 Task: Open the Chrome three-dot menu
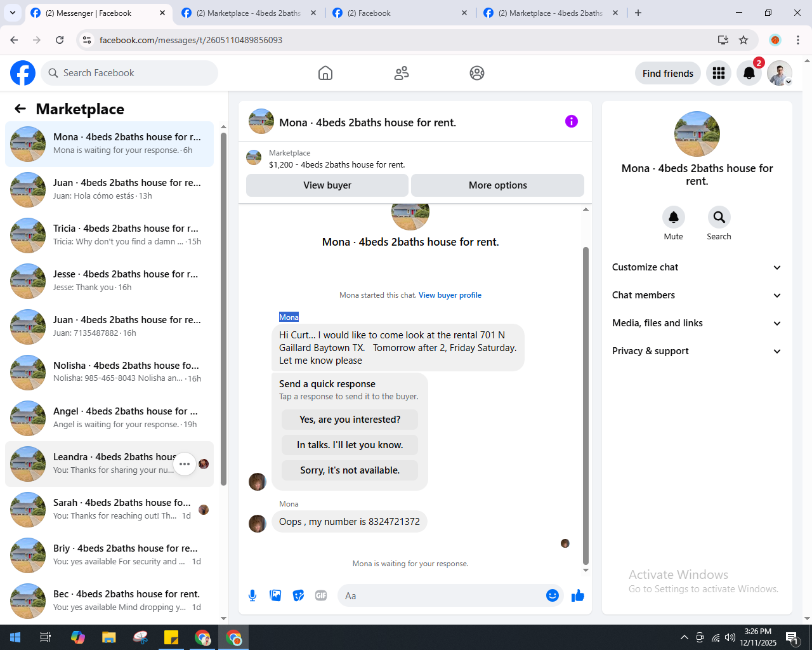point(798,40)
